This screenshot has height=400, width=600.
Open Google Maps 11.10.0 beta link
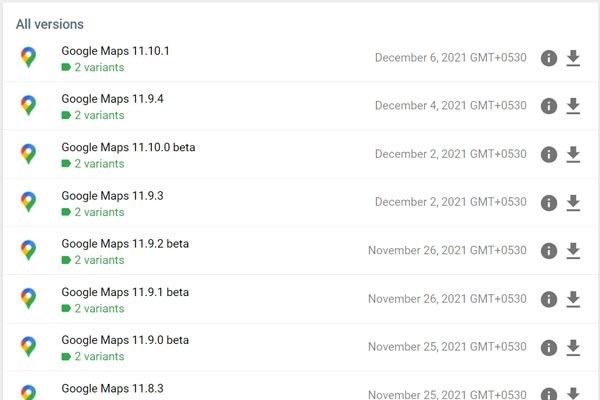coord(128,147)
